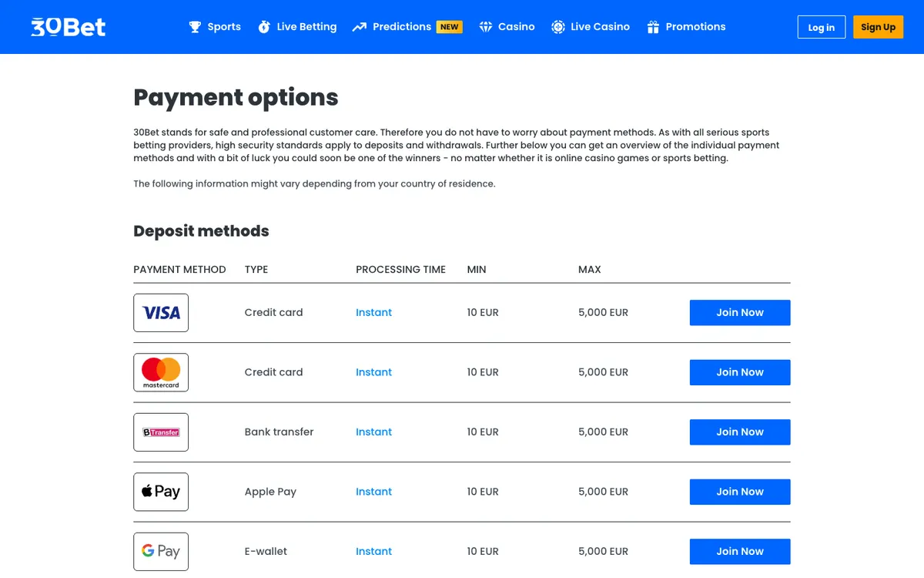
Task: Click the Mastercard payment logo
Action: pyautogui.click(x=161, y=372)
